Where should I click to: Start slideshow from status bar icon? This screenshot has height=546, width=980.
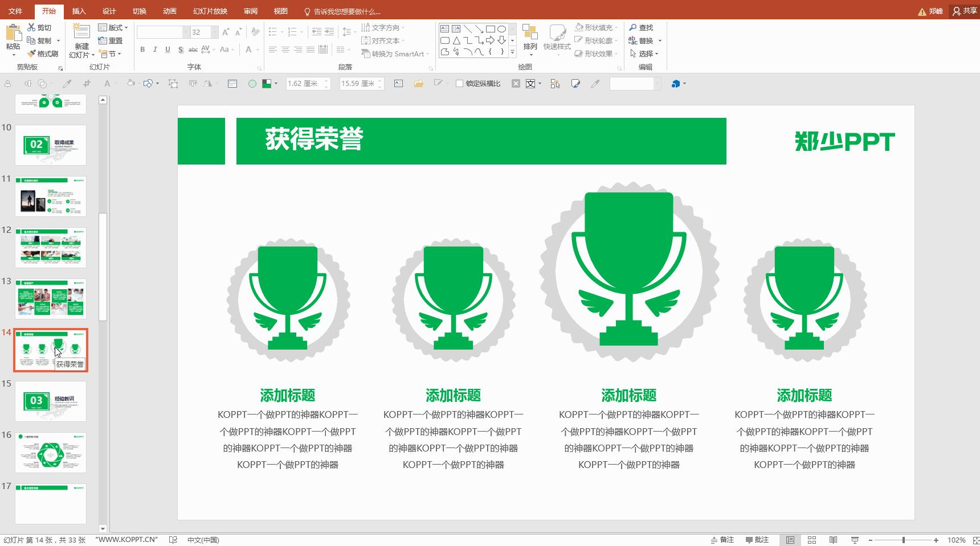pos(855,540)
